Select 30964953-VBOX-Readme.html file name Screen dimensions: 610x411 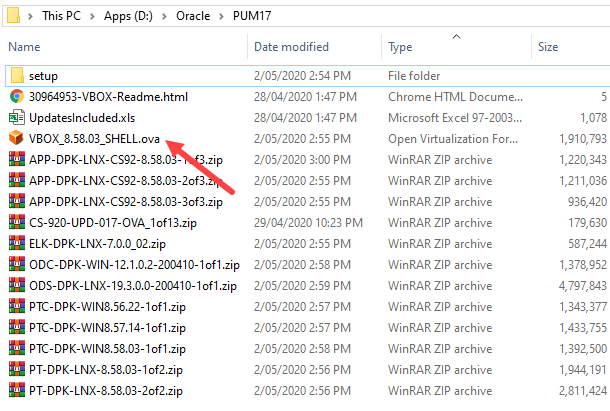tap(108, 97)
